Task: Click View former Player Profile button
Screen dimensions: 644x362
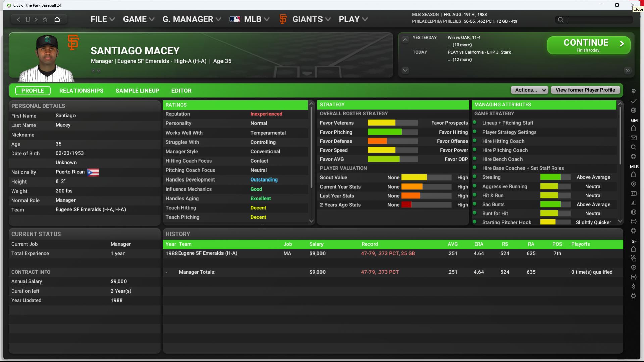Action: click(x=585, y=90)
